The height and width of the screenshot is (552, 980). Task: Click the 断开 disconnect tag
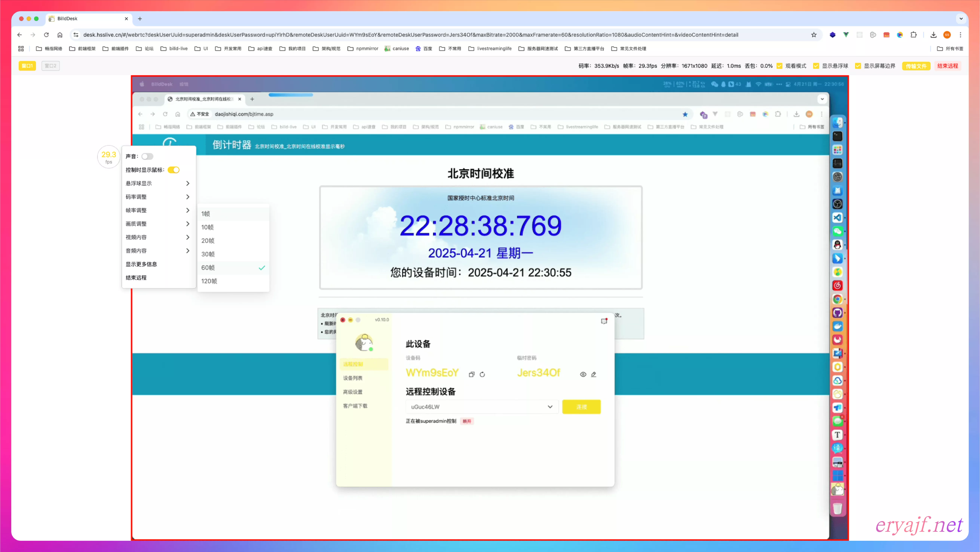467,421
